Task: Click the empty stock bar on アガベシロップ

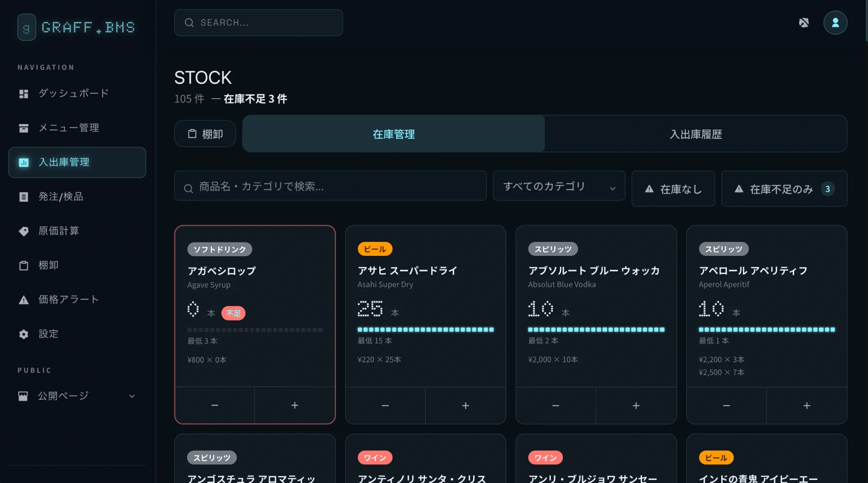Action: pyautogui.click(x=255, y=330)
